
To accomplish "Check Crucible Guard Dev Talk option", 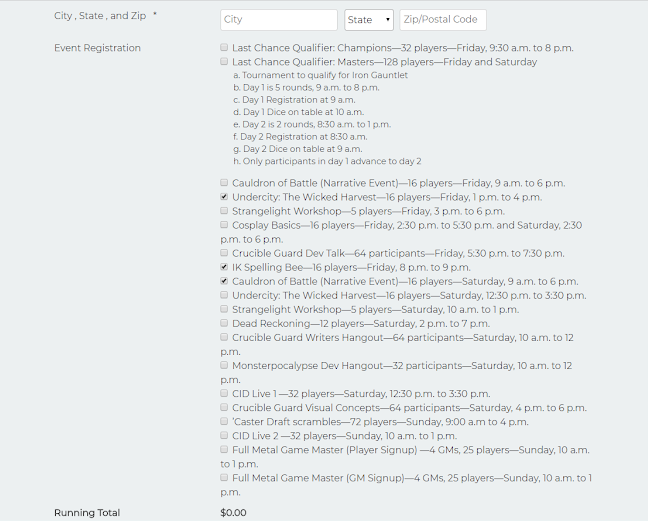I will click(224, 254).
